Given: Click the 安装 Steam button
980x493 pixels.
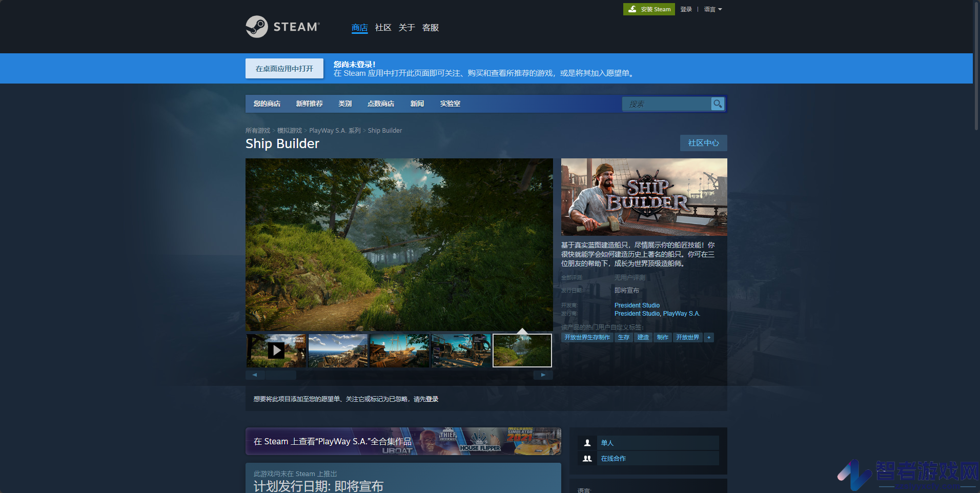Looking at the screenshot, I should pos(649,9).
